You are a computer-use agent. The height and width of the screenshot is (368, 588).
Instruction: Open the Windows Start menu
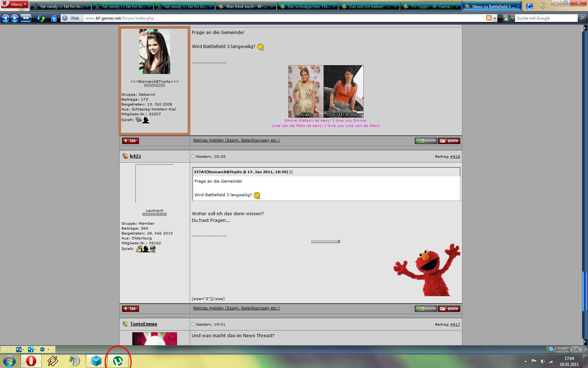[9, 361]
